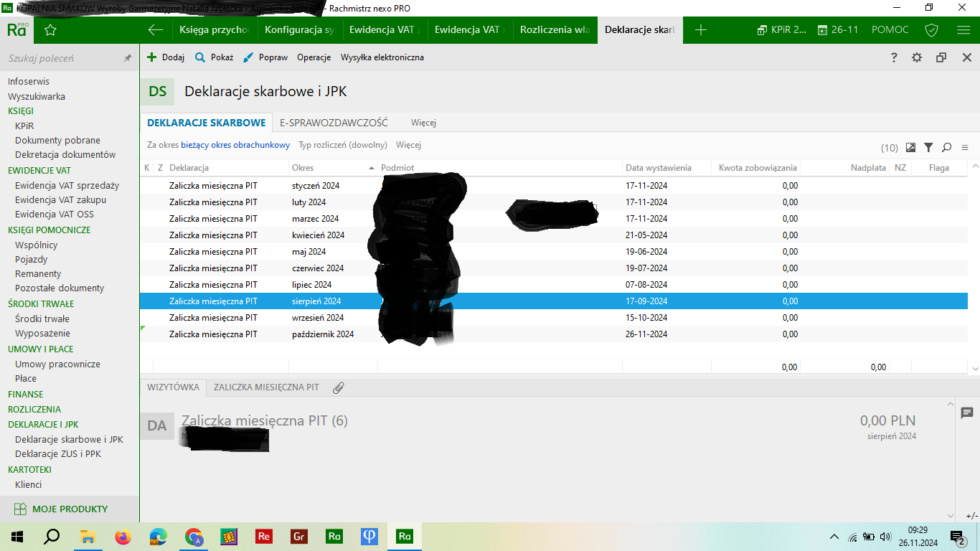Open Wysyłka elektroniczna dropdown
980x551 pixels.
(x=382, y=57)
